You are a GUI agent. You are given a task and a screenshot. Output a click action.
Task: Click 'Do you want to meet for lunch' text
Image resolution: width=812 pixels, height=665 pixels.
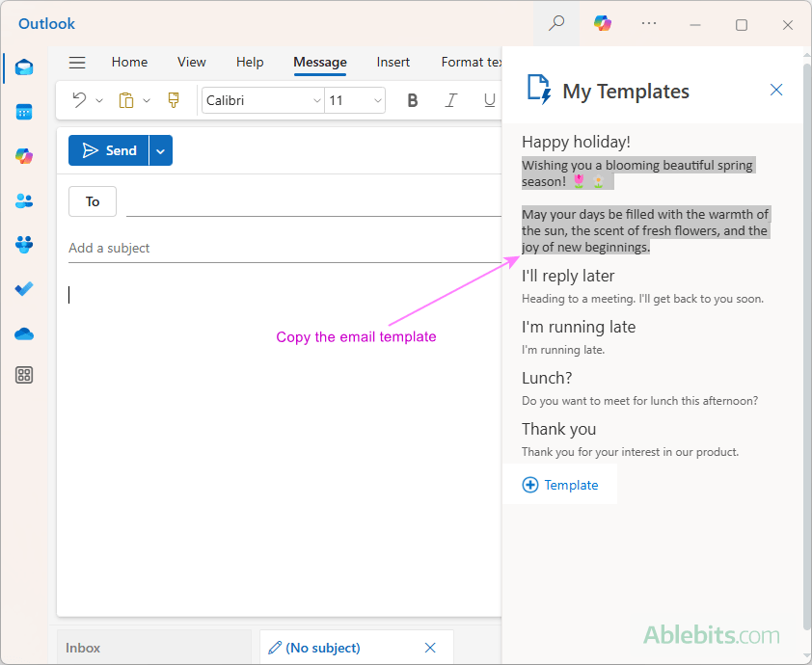(639, 401)
